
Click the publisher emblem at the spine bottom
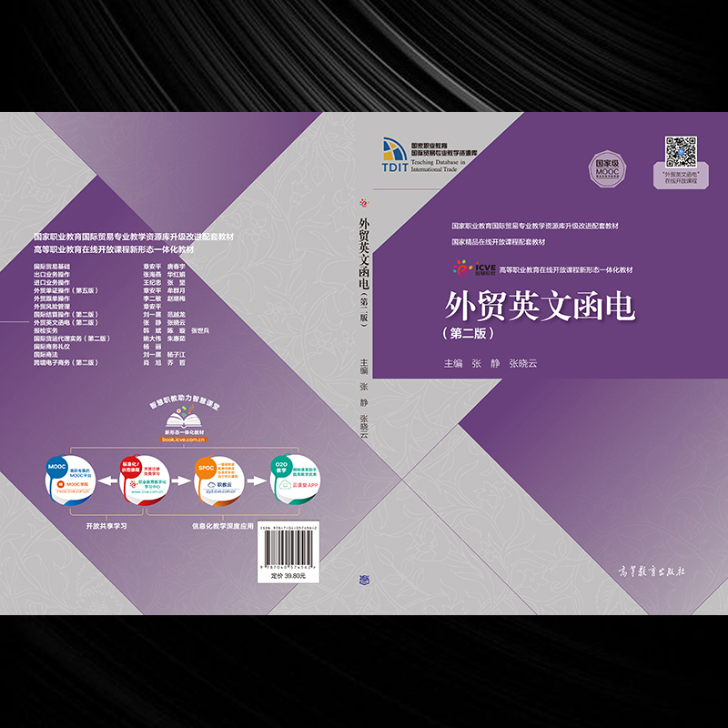(366, 577)
